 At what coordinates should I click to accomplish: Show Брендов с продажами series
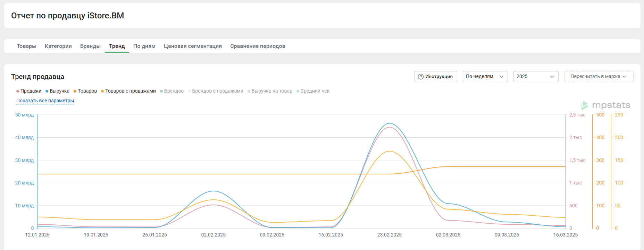(x=216, y=91)
